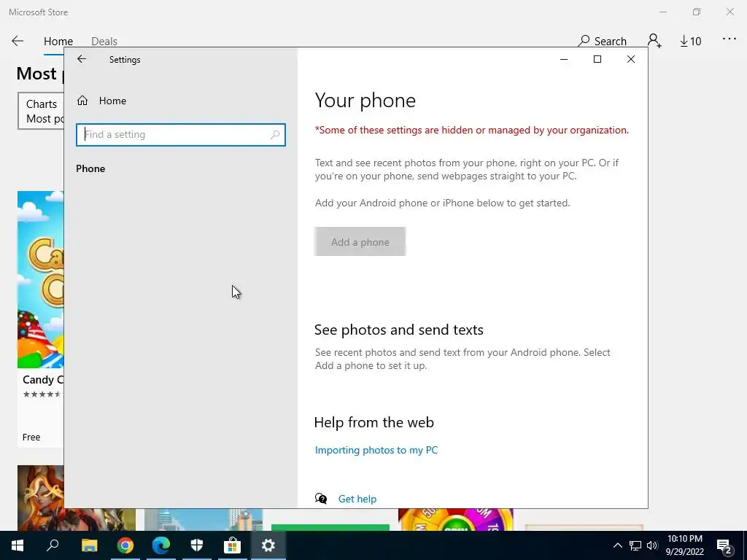Open Settings Home in the sidebar
Image resolution: width=747 pixels, height=560 pixels.
point(101,101)
